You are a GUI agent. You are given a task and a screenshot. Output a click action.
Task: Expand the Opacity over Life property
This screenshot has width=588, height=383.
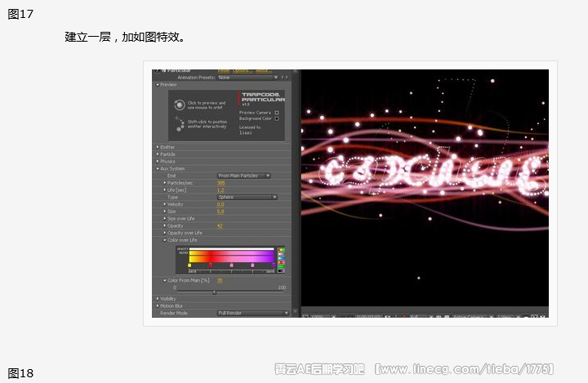tap(165, 233)
